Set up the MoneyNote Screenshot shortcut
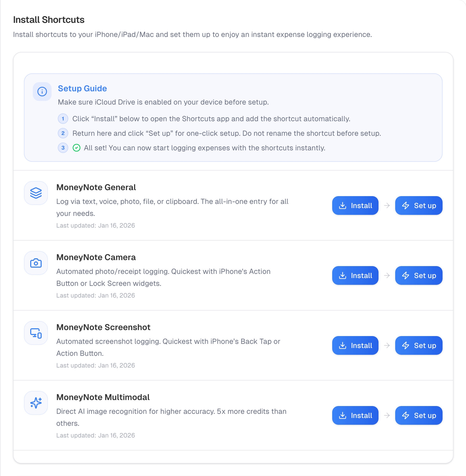This screenshot has width=466, height=476. (419, 345)
